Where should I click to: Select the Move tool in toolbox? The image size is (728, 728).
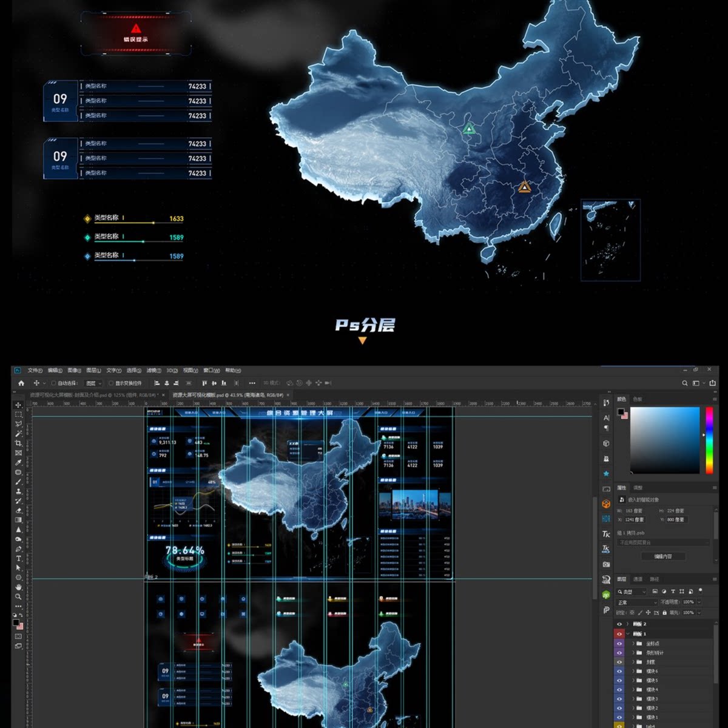tap(18, 405)
